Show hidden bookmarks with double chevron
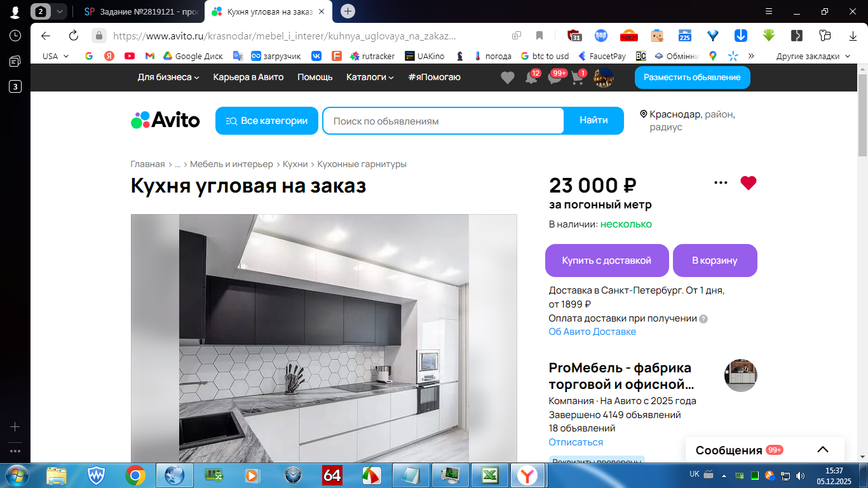The width and height of the screenshot is (868, 488). pyautogui.click(x=751, y=56)
